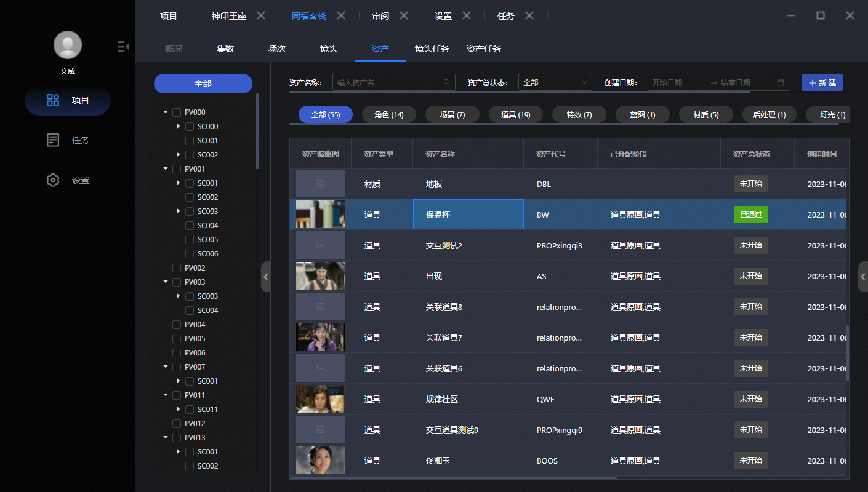
Task: Open thumbnail of 佟湘玉 asset
Action: (321, 461)
